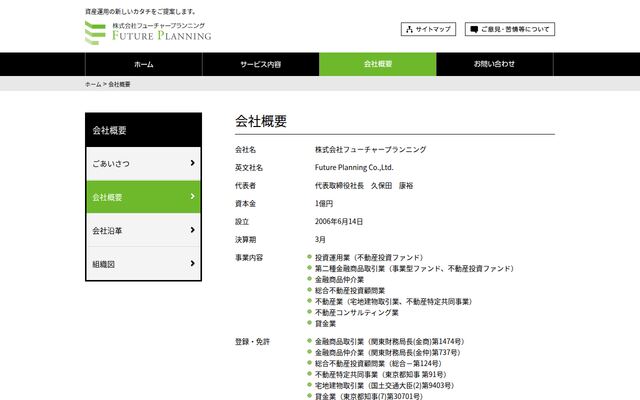This screenshot has height=400, width=640.
Task: Click the 英文社名 row label
Action: [249, 167]
